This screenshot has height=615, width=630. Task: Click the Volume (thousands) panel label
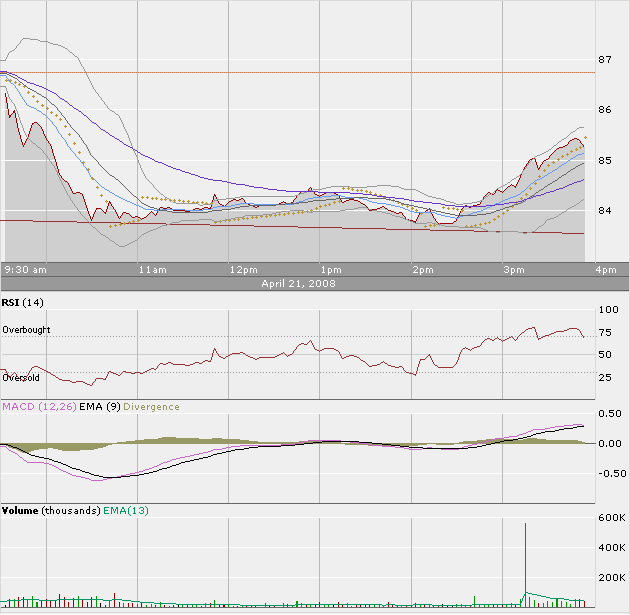(x=49, y=511)
